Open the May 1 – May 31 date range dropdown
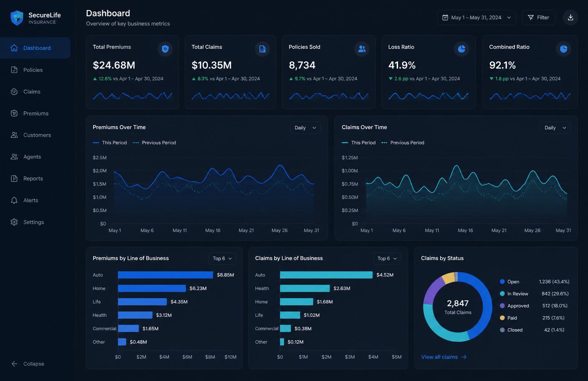588x381 pixels. (476, 18)
